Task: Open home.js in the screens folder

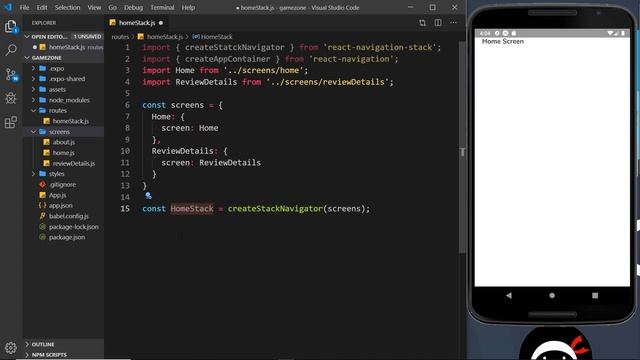Action: click(64, 153)
